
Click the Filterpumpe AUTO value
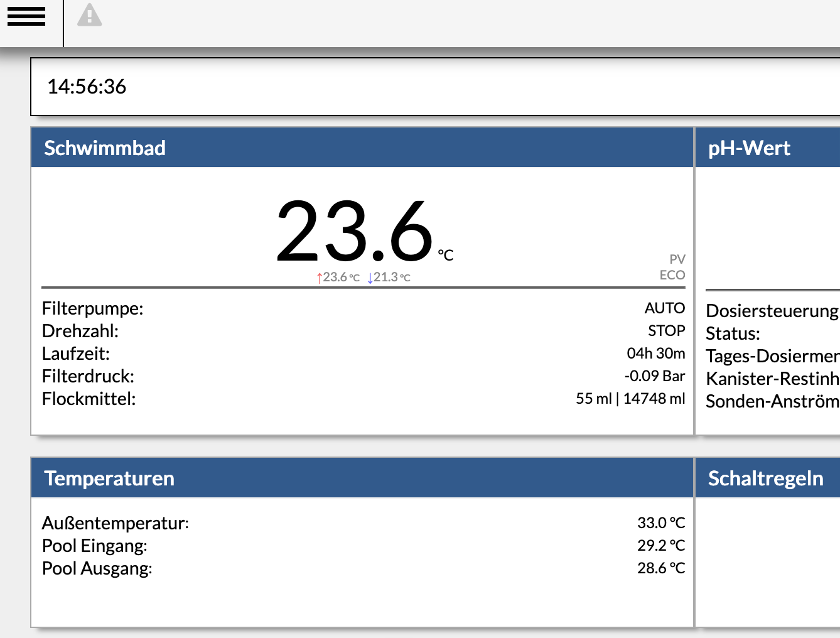pyautogui.click(x=665, y=308)
